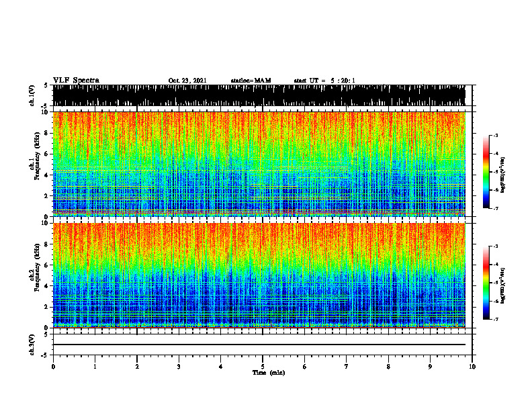
Task: Click the "-7" tick on ch.2 color bar
Action: click(x=495, y=320)
